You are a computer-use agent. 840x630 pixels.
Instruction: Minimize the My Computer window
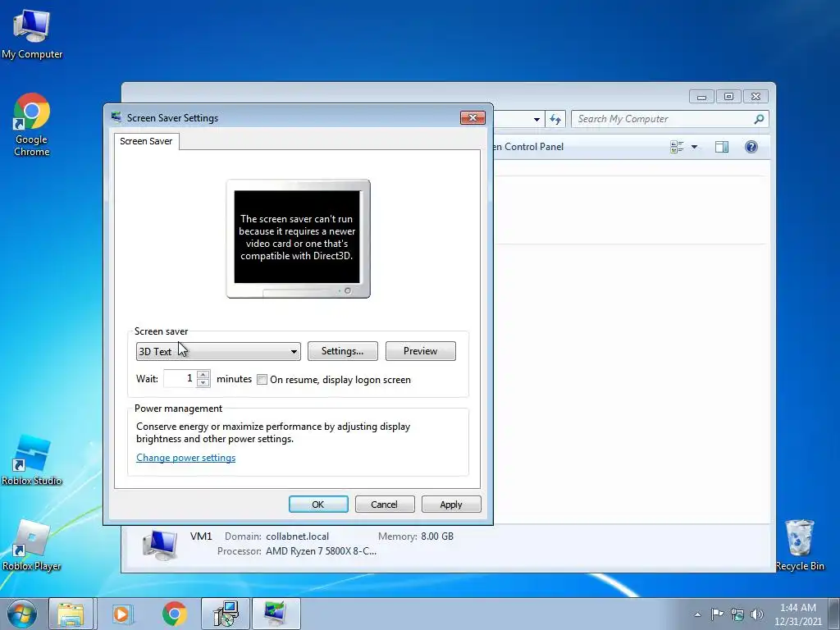pos(701,97)
